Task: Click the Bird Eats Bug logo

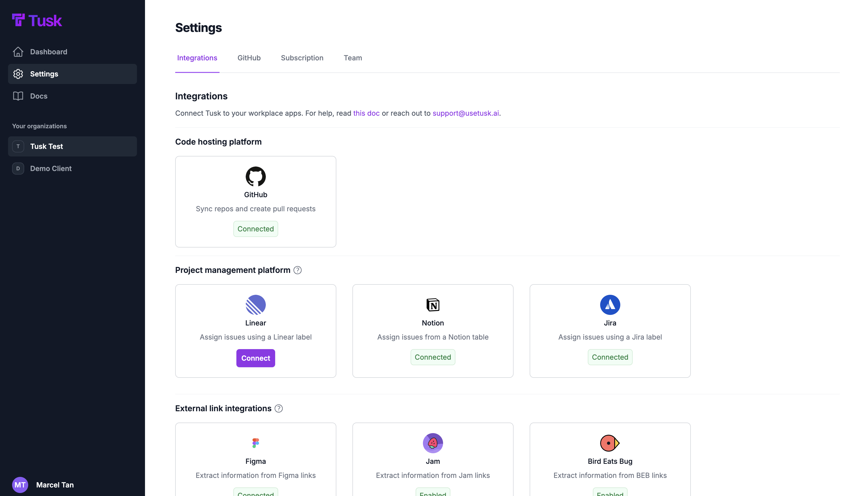Action: [610, 443]
